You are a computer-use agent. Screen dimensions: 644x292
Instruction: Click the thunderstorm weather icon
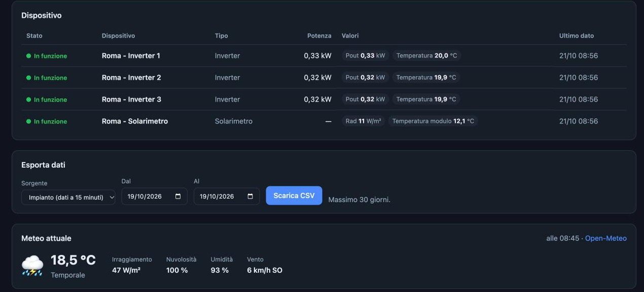[x=32, y=266]
